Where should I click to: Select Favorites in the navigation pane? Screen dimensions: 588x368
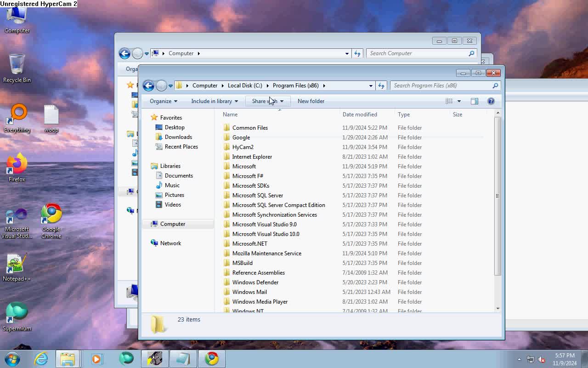(x=171, y=118)
